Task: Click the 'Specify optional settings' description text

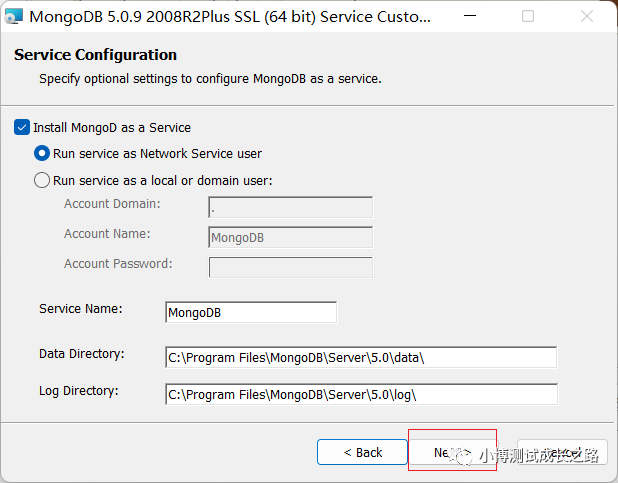Action: click(x=210, y=79)
